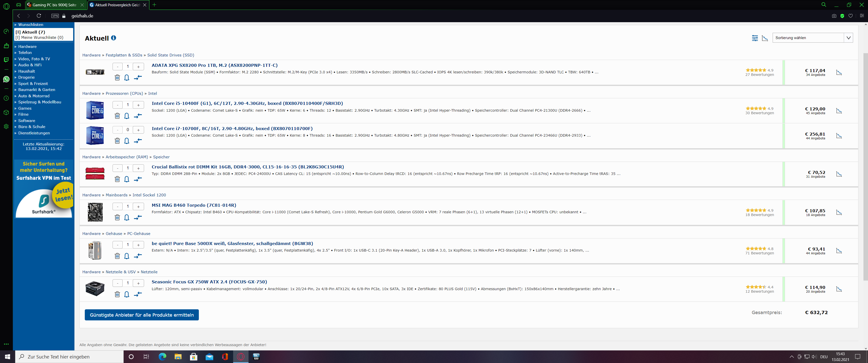Screen dimensions: 868x363
Task: Expand the Games category in the left menu
Action: 24,108
